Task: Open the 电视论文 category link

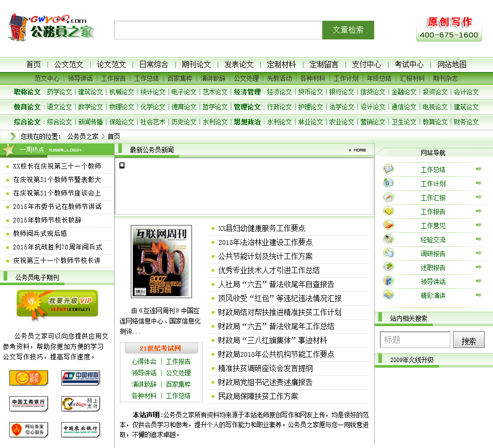Action: pos(435,107)
